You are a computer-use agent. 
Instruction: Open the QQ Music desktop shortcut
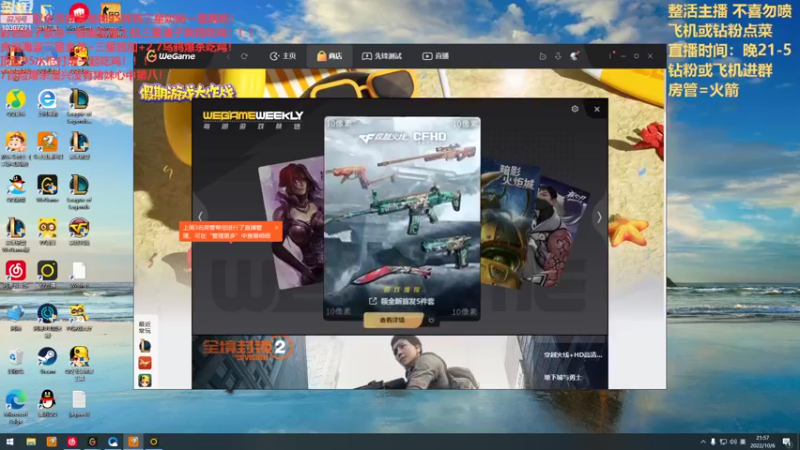(16, 103)
